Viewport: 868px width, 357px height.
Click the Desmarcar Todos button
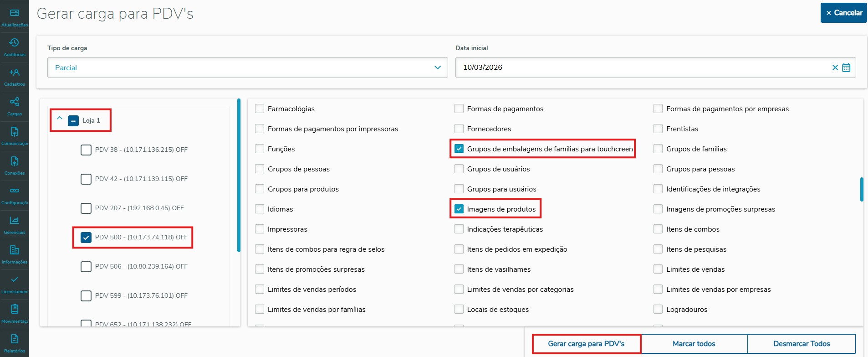point(802,344)
